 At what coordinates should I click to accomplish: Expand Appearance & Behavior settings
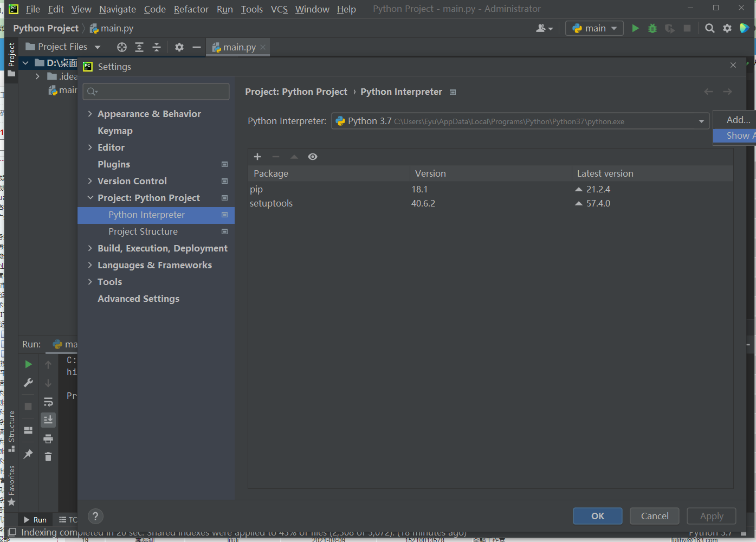coord(90,114)
